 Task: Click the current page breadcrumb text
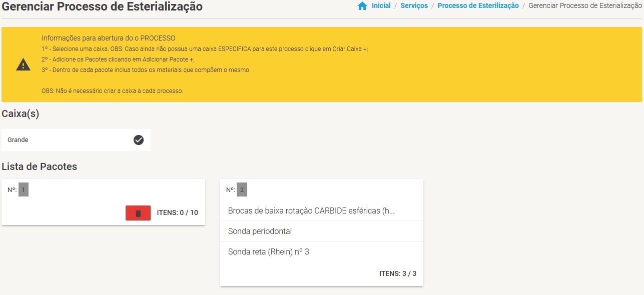pyautogui.click(x=584, y=6)
